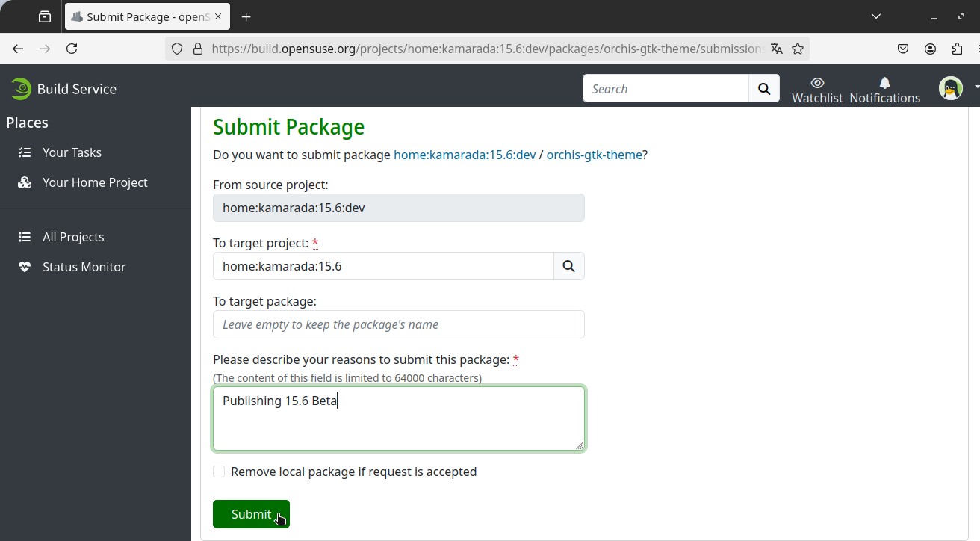Click the Submit Package heading
This screenshot has height=541, width=980.
[288, 127]
